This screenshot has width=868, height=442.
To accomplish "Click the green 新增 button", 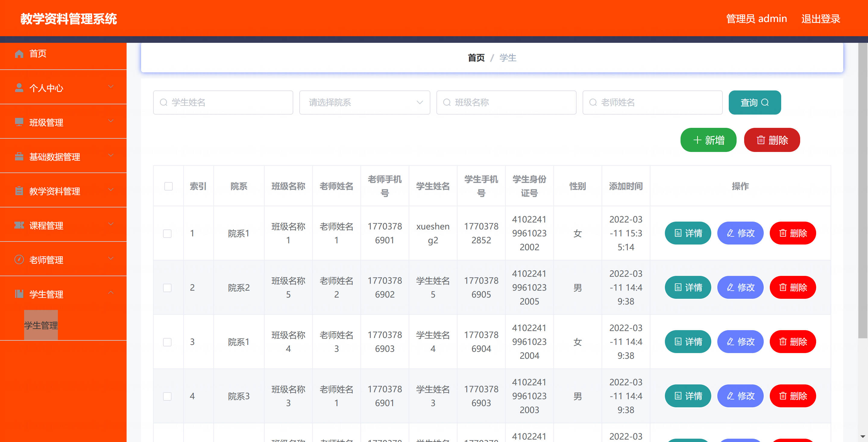I will click(x=708, y=140).
